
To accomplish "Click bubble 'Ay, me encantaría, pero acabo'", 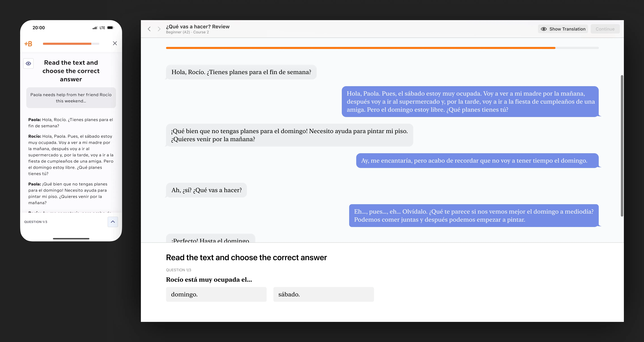I will pyautogui.click(x=477, y=160).
